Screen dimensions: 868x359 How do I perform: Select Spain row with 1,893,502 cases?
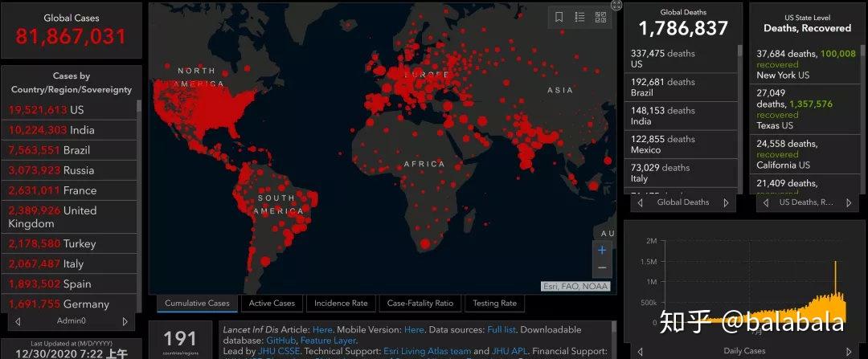tap(69, 284)
